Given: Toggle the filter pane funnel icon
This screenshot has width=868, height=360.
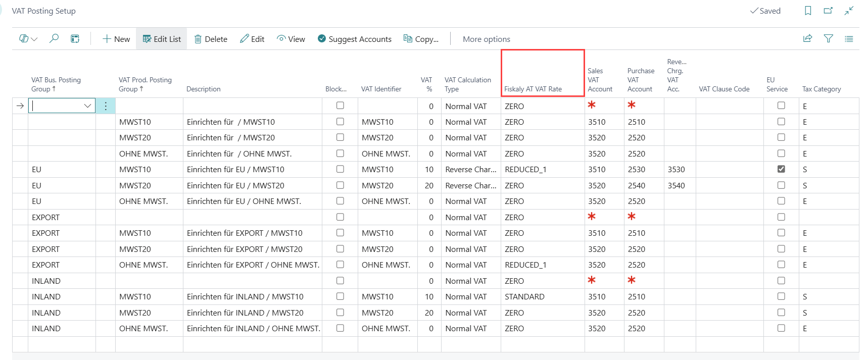Looking at the screenshot, I should click(828, 38).
